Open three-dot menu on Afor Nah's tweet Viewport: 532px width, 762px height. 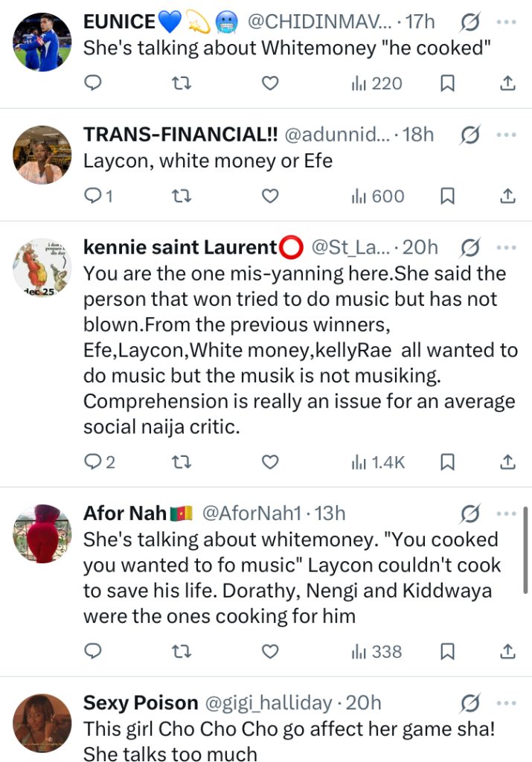coord(506,513)
